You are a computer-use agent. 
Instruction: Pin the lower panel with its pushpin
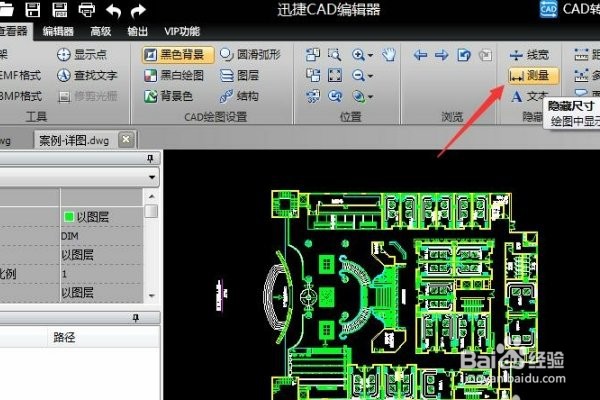tap(135, 317)
